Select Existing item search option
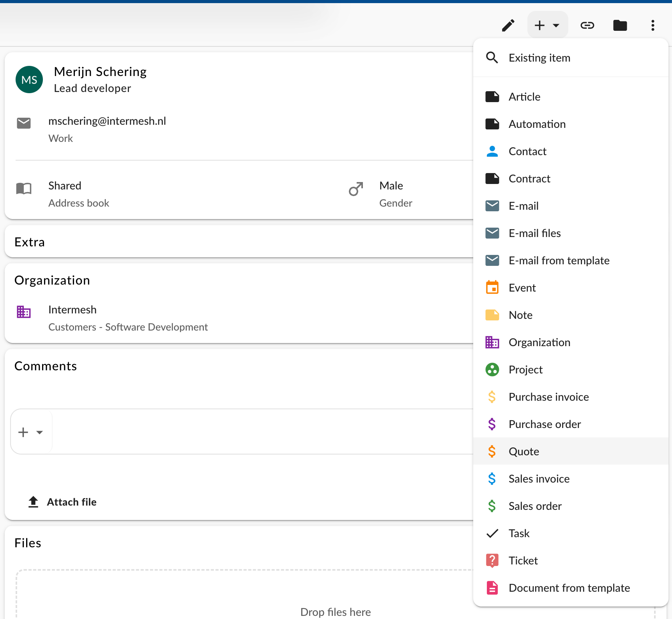 571,58
